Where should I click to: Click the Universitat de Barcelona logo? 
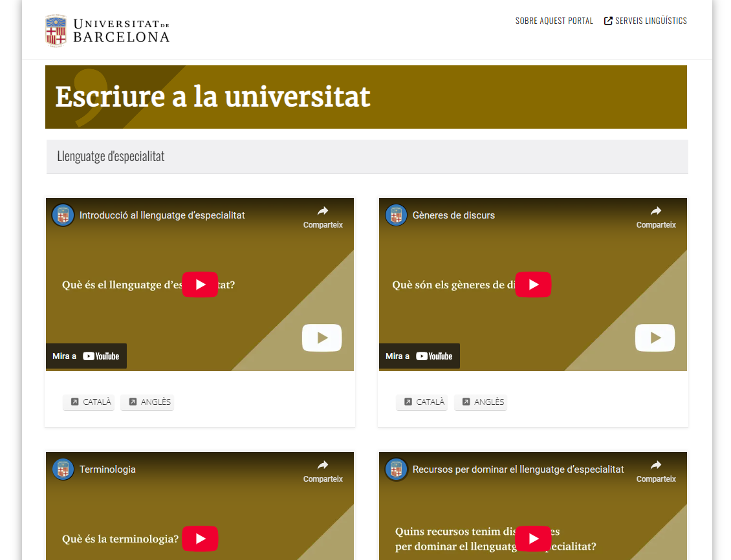[107, 30]
